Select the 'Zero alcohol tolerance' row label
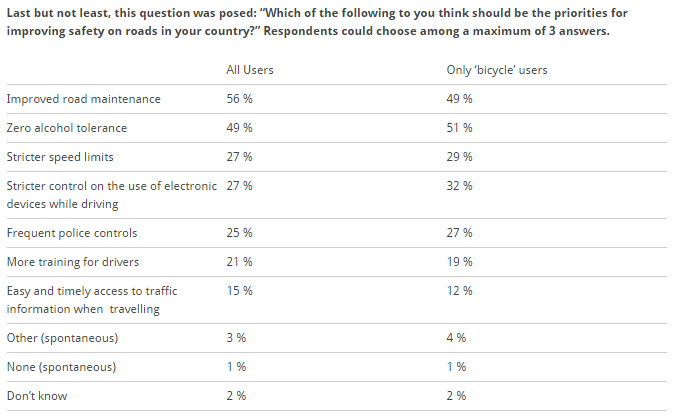This screenshot has height=420, width=677. [66, 128]
